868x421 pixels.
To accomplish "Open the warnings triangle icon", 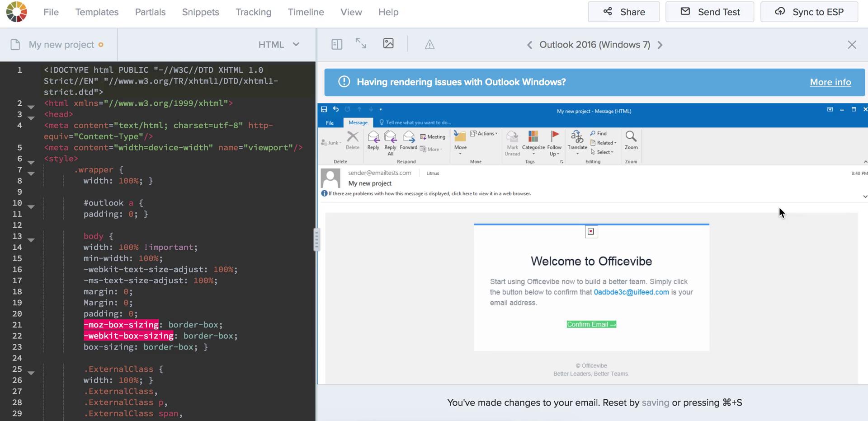I will (x=429, y=44).
